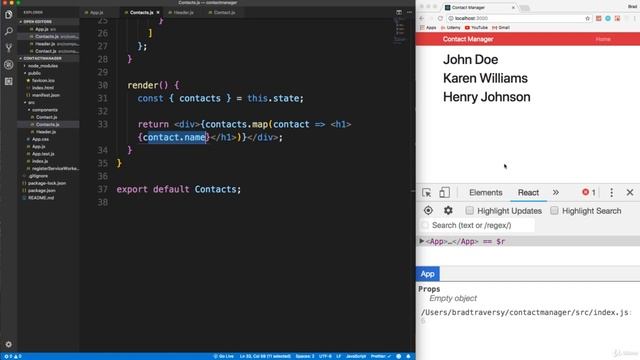Viewport: 640px width, 360px height.
Task: Open Header.js in the components folder
Action: click(x=46, y=132)
